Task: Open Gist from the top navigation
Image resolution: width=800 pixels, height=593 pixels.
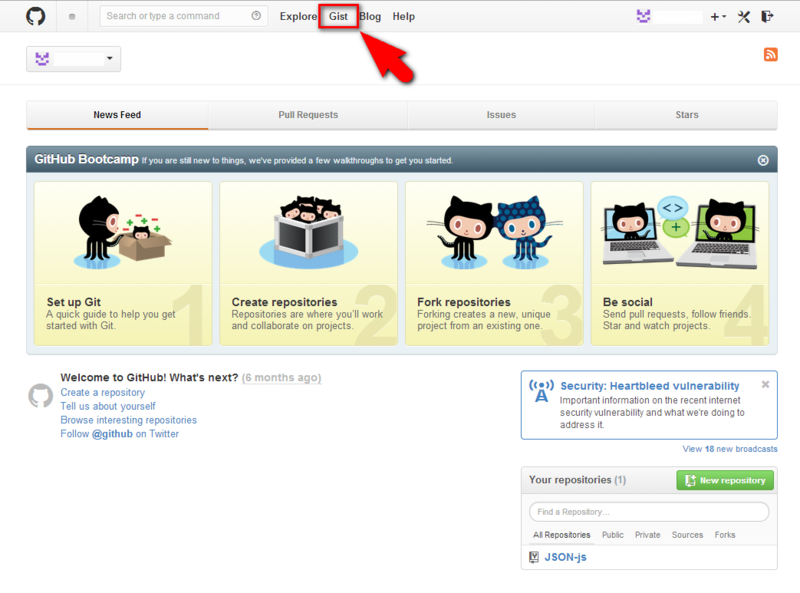Action: tap(338, 16)
